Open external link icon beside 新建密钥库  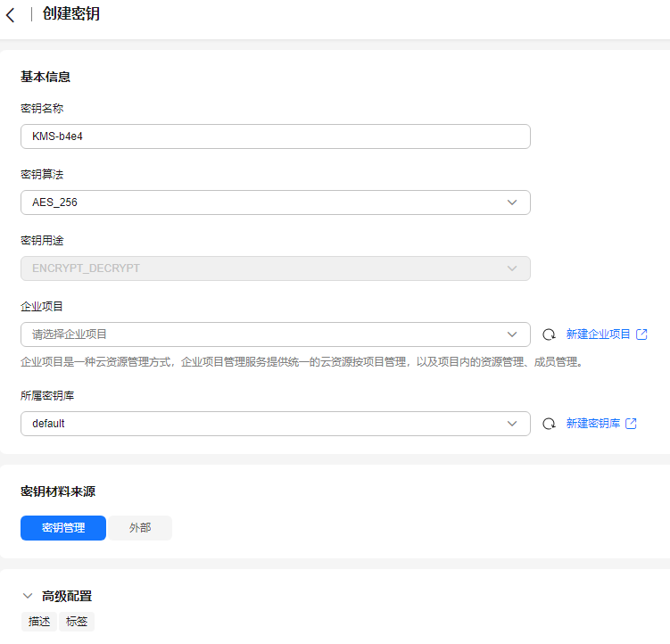coord(631,424)
